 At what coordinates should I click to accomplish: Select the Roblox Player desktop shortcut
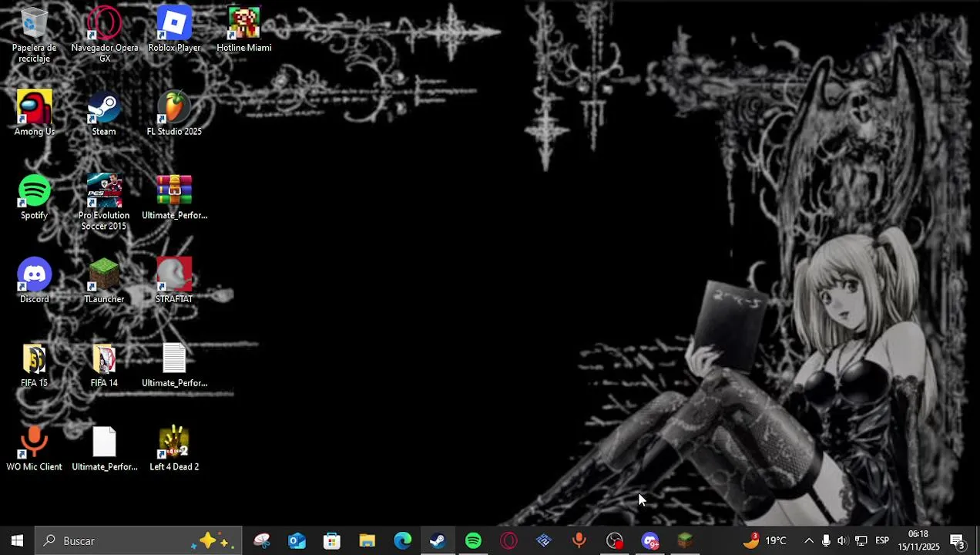(x=174, y=31)
